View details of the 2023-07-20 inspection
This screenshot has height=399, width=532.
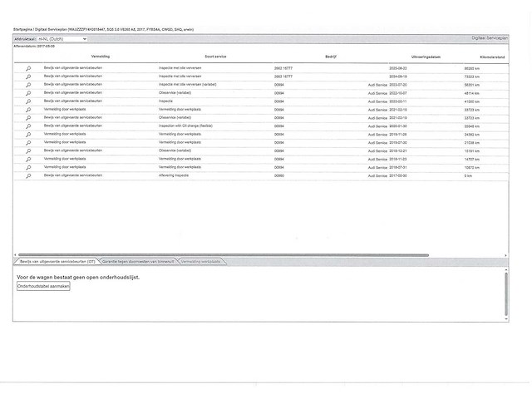tap(28, 84)
